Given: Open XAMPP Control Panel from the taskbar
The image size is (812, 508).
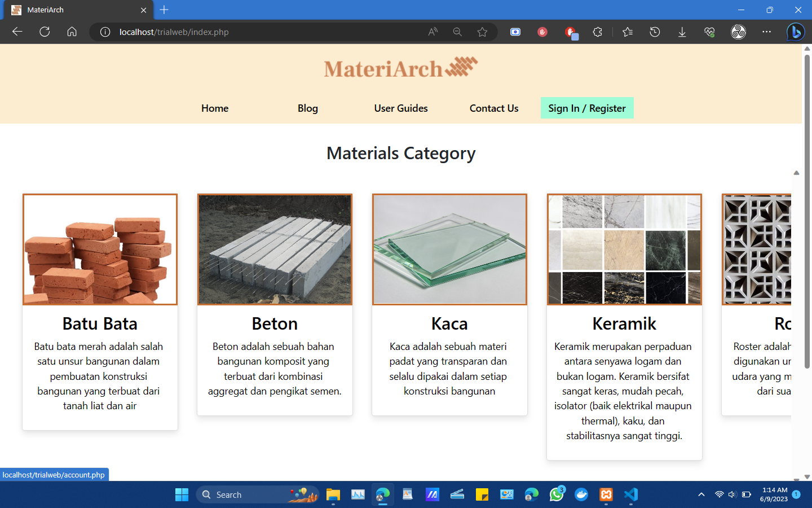Looking at the screenshot, I should click(606, 494).
